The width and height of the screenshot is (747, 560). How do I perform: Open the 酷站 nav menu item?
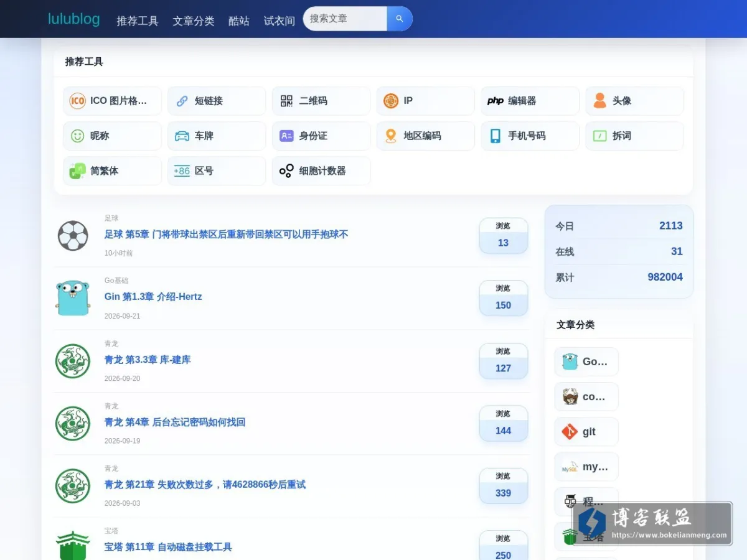tap(239, 21)
